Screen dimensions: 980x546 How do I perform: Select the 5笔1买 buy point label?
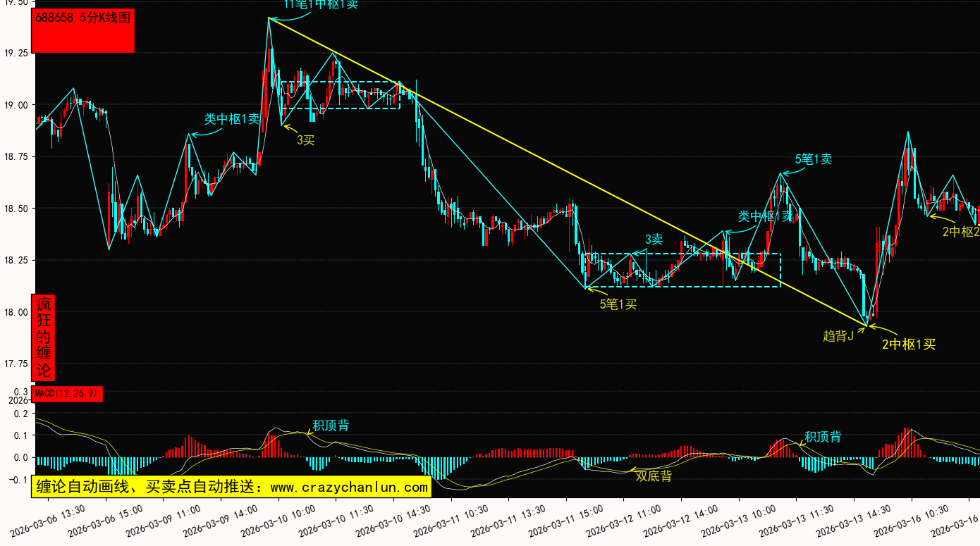coord(618,304)
